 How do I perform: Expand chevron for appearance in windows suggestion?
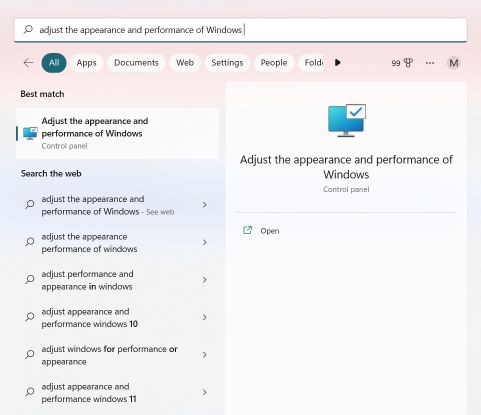click(204, 280)
